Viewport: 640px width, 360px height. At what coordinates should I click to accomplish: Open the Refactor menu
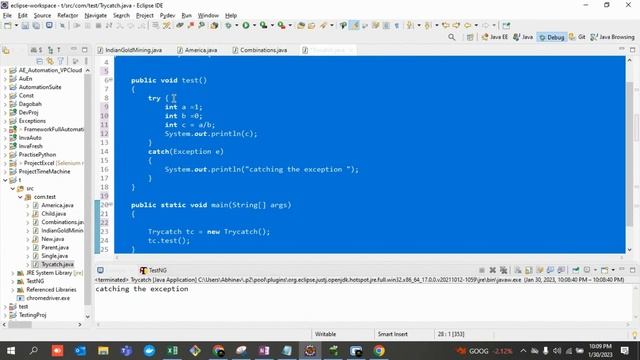67,16
